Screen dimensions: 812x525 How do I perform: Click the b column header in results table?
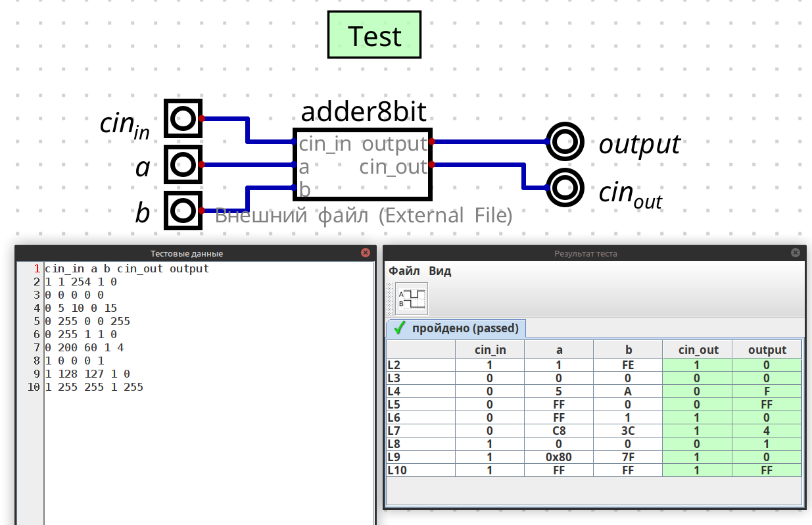coord(628,349)
